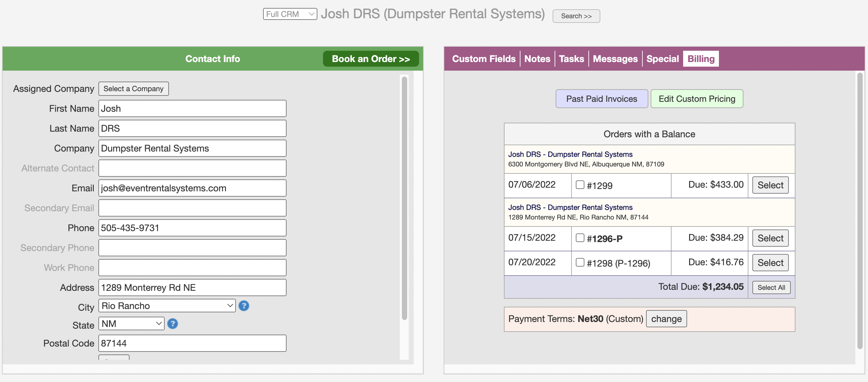Open the Full CRM dropdown

[x=290, y=14]
